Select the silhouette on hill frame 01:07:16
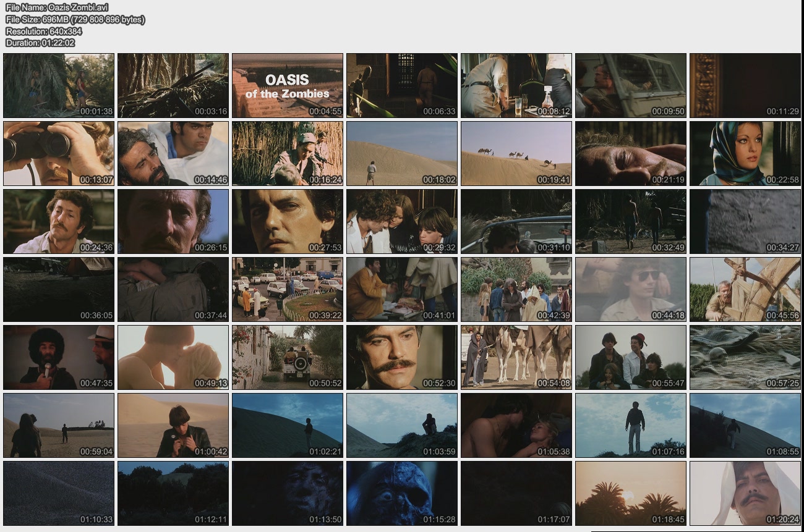 pyautogui.click(x=631, y=425)
